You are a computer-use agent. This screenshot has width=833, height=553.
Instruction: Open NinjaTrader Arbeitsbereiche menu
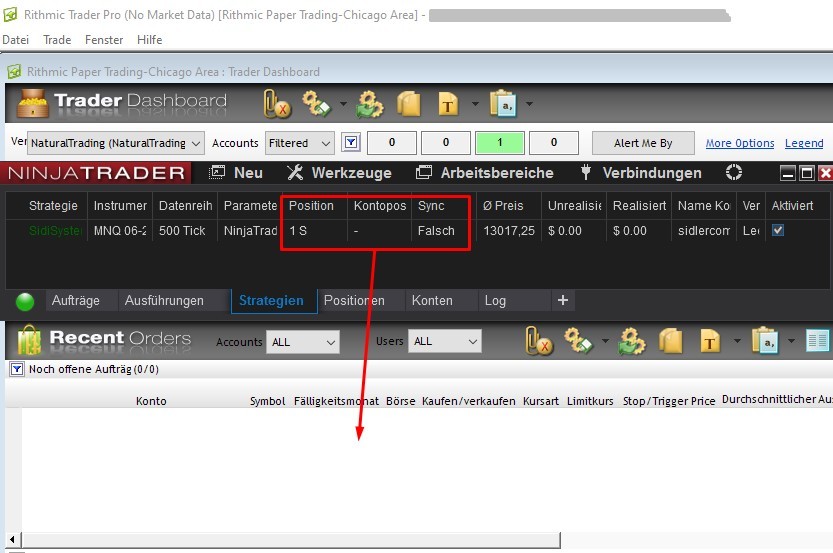484,173
